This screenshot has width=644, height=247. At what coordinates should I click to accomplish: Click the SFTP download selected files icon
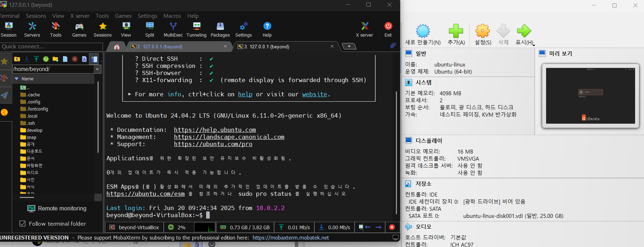[26, 59]
